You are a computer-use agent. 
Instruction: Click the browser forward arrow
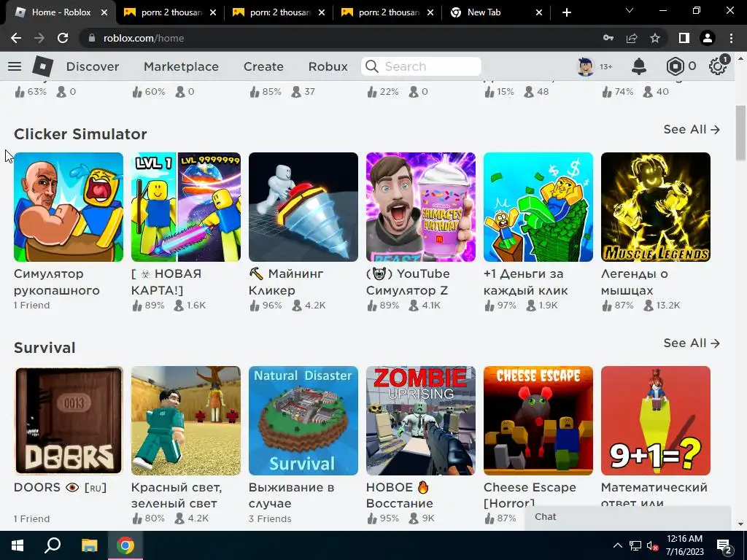39,38
